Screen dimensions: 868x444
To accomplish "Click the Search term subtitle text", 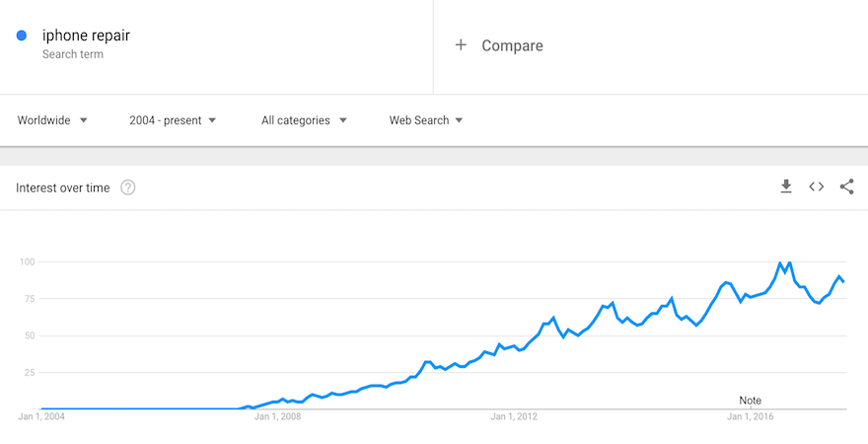I will pyautogui.click(x=72, y=54).
